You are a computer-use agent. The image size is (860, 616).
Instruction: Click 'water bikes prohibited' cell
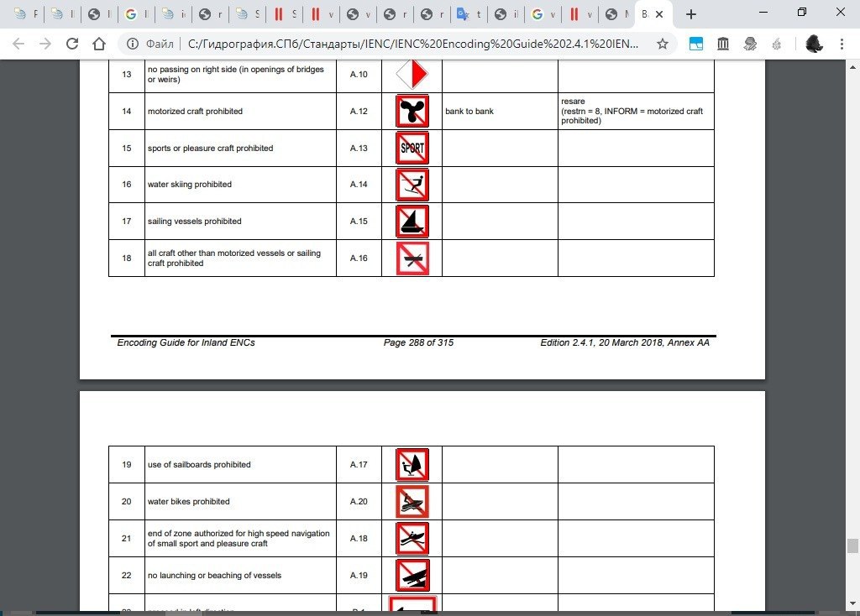240,502
